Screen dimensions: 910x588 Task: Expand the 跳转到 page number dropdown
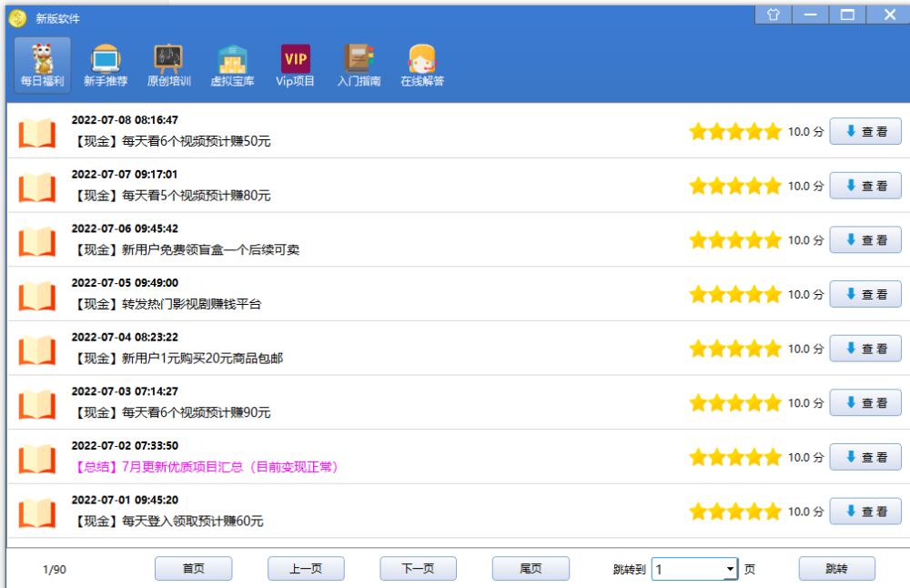point(731,569)
